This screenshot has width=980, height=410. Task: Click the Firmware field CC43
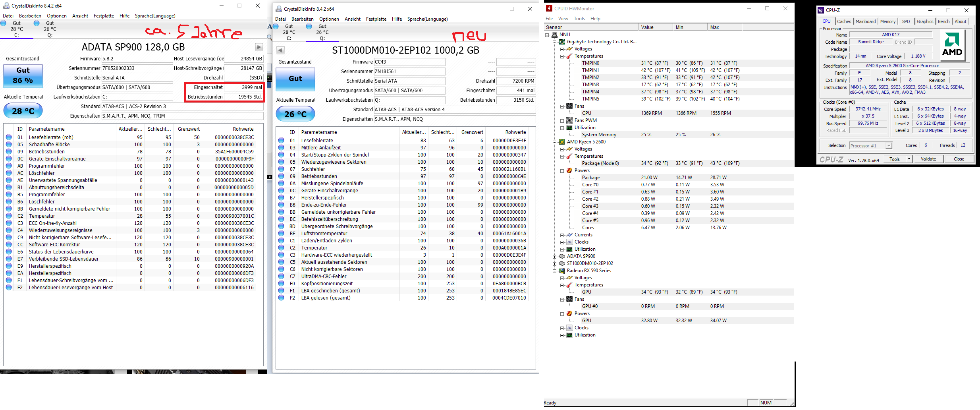pos(409,62)
